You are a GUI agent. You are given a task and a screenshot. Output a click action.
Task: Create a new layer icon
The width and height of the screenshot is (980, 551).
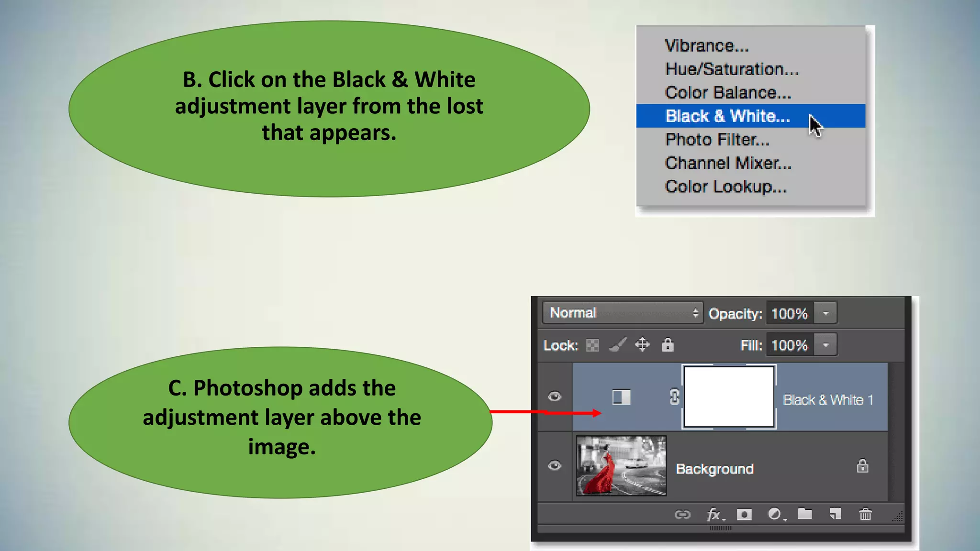click(x=835, y=514)
